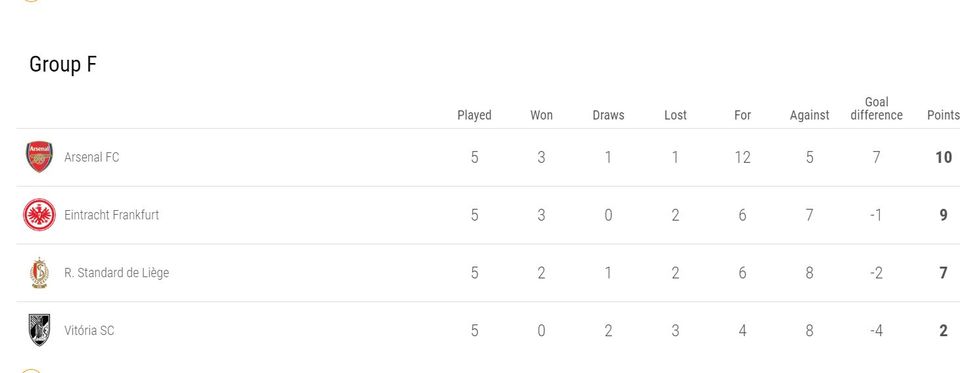Click the For column header
960x373 pixels.
tap(743, 115)
